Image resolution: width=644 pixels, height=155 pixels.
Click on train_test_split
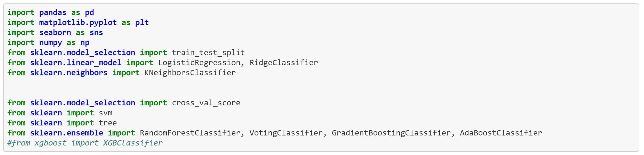pyautogui.click(x=208, y=53)
